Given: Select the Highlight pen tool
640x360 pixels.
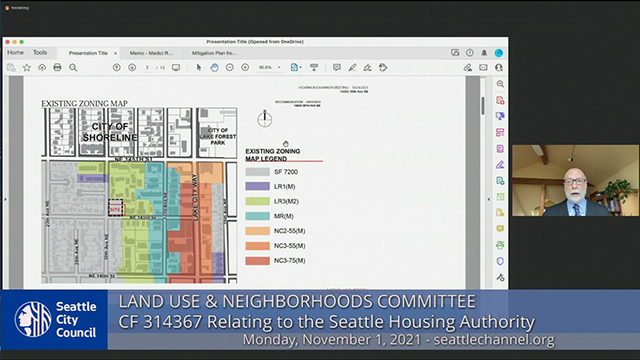Looking at the screenshot, I should pos(352,68).
